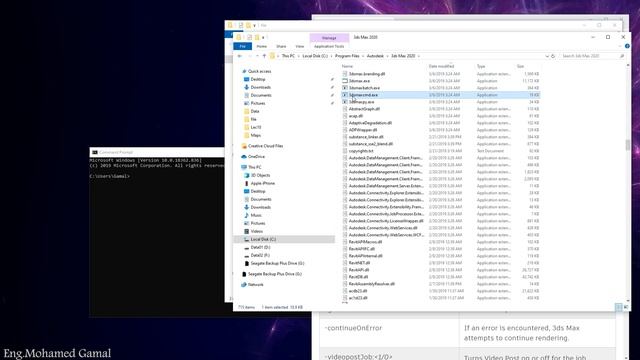
Task: Open 3D Objects under This PC
Action: (260, 175)
